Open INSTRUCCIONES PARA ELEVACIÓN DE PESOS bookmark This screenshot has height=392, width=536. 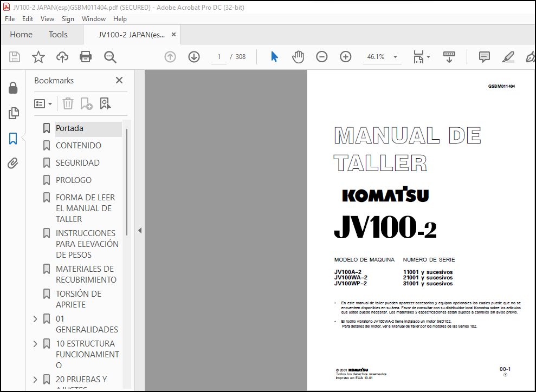(x=87, y=244)
